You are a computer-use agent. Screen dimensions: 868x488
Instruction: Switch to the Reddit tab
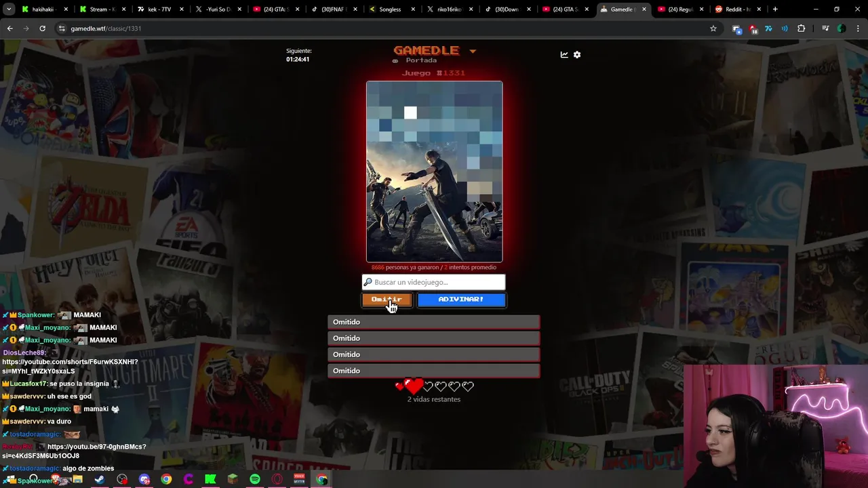(x=736, y=9)
